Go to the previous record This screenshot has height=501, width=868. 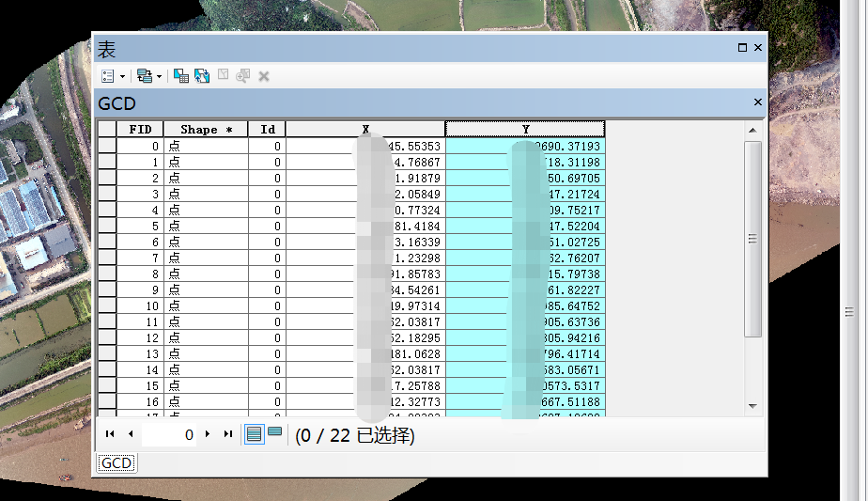(x=131, y=434)
